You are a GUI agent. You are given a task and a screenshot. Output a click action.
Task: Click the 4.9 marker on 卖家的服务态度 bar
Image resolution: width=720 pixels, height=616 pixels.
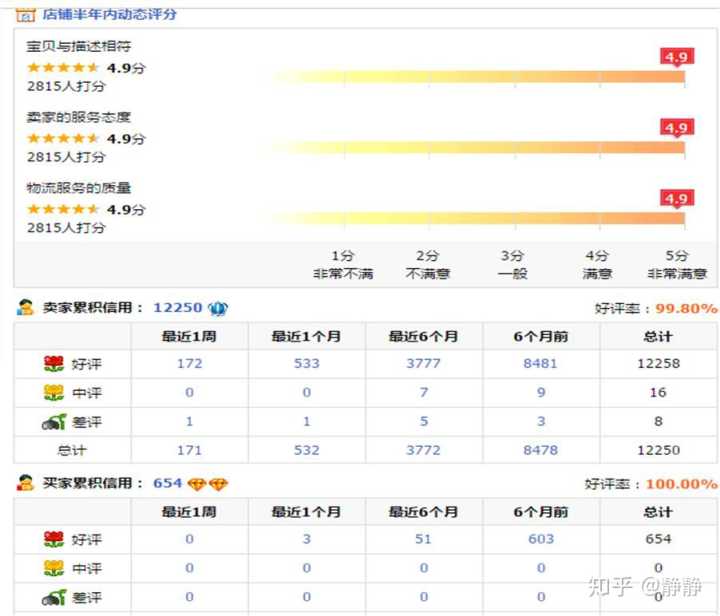pyautogui.click(x=677, y=128)
